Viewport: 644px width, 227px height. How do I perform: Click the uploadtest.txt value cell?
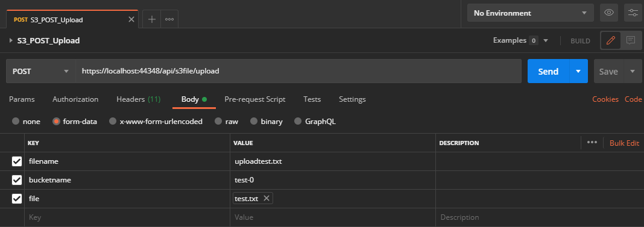coord(333,161)
